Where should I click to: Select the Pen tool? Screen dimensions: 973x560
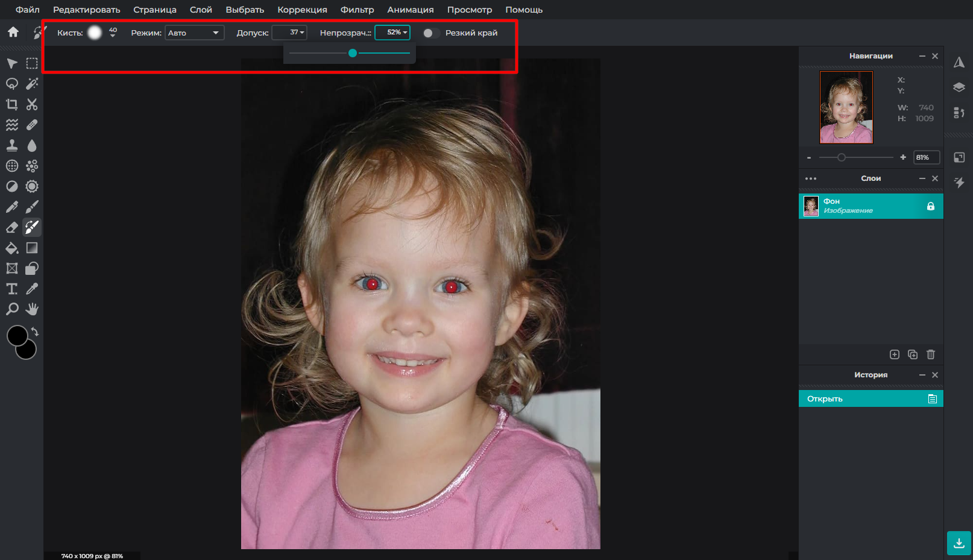[11, 207]
